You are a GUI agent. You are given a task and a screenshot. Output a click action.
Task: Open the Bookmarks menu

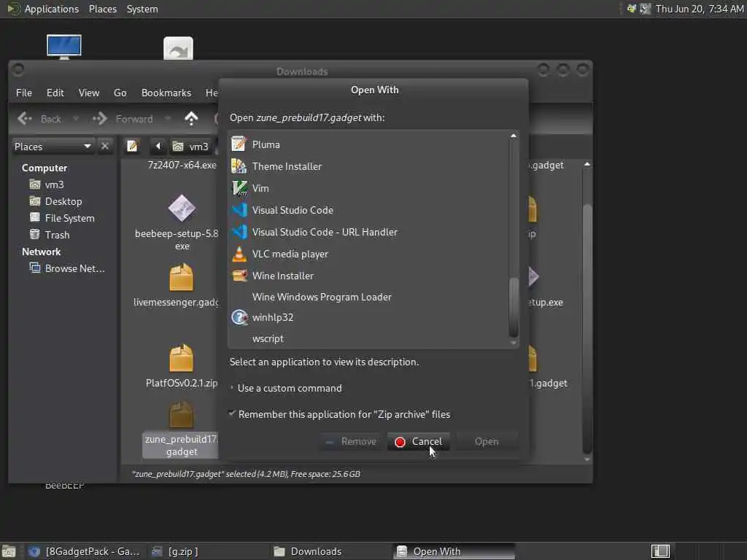(x=166, y=93)
